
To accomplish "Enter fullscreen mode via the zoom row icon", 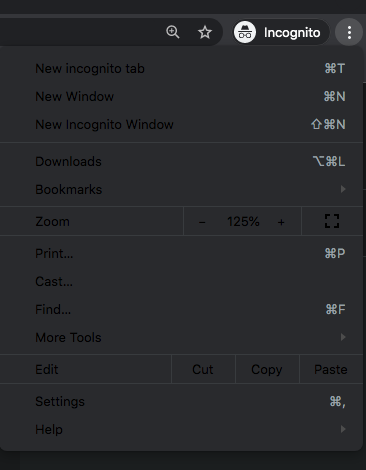I will [332, 221].
